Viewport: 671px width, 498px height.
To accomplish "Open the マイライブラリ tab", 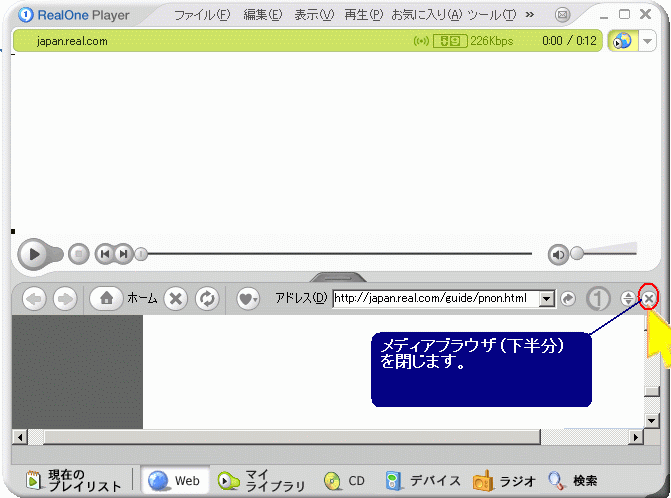I will pos(261,480).
